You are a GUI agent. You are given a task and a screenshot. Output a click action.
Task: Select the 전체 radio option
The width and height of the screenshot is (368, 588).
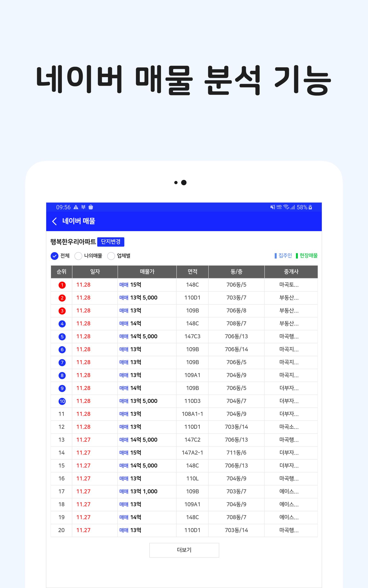pyautogui.click(x=55, y=256)
